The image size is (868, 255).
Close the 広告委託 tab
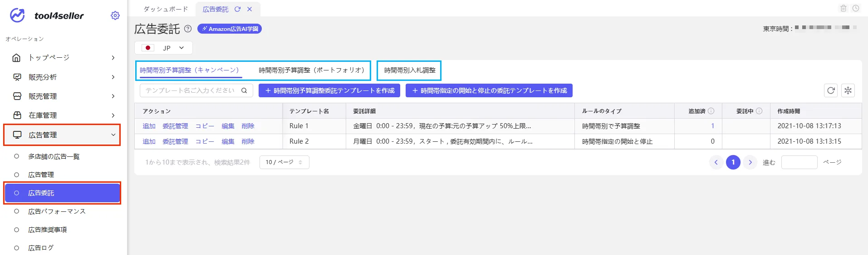[250, 9]
